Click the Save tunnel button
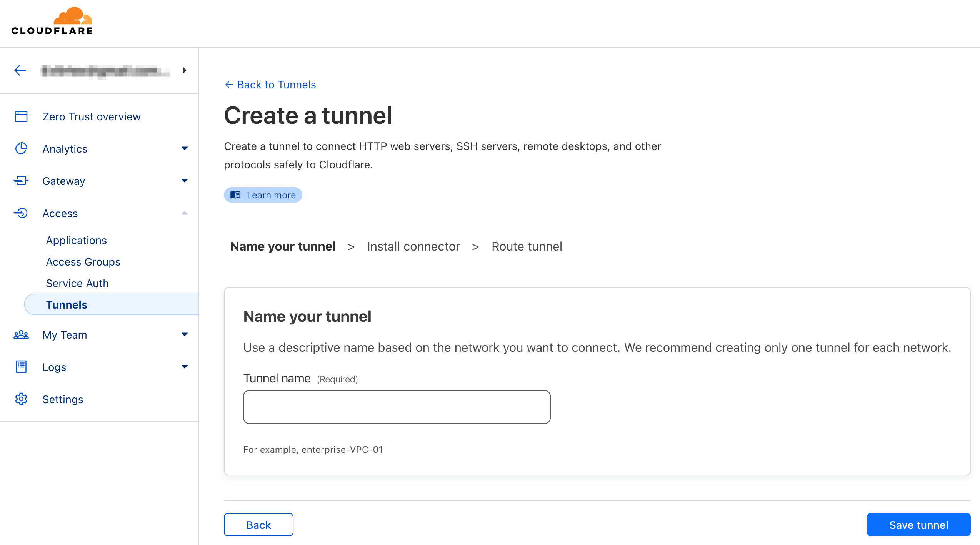 coord(918,525)
